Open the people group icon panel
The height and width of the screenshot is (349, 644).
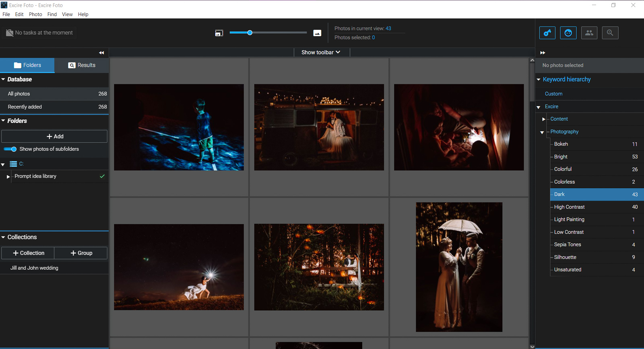tap(589, 33)
